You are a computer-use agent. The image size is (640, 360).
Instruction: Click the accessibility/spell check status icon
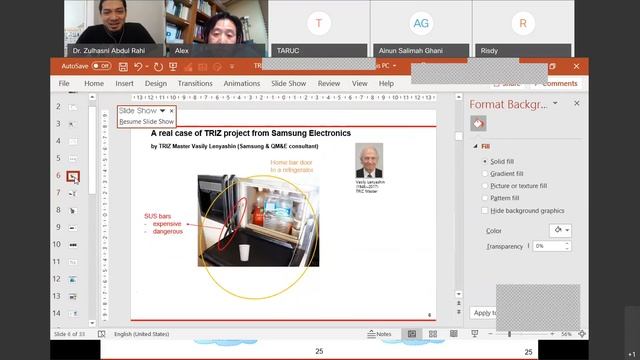[101, 334]
